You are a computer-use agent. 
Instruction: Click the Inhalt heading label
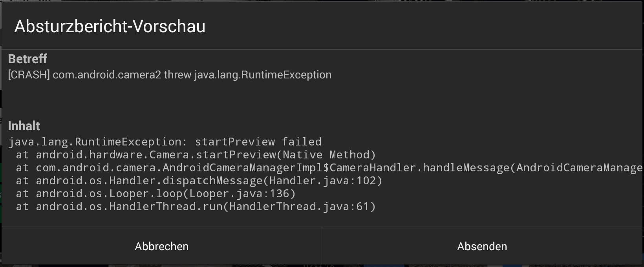coord(24,126)
